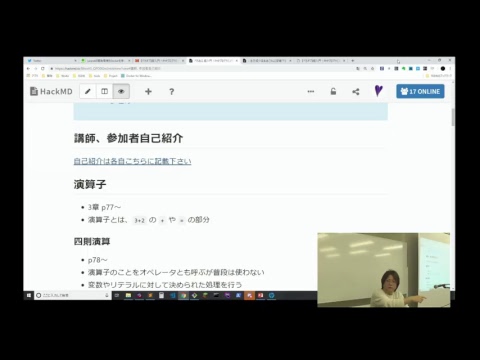Reload the page in the browser
The width and height of the screenshot is (480, 360).
click(x=43, y=68)
